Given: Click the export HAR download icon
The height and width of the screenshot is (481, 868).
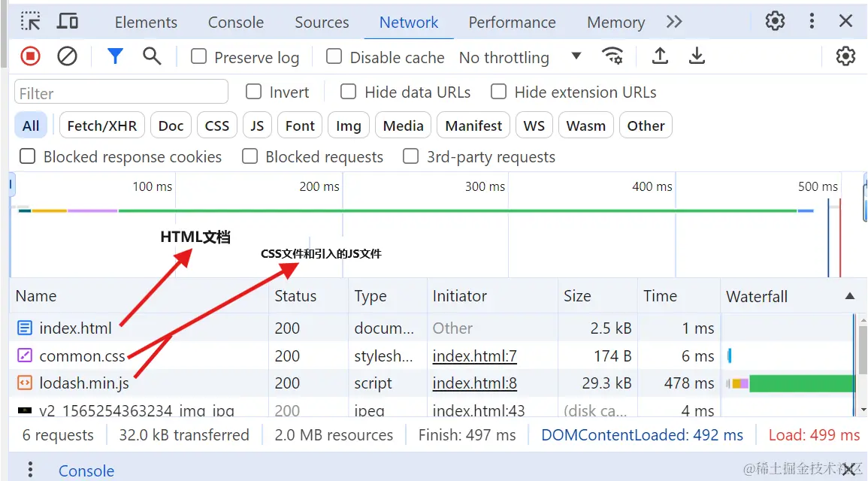Looking at the screenshot, I should pos(697,56).
